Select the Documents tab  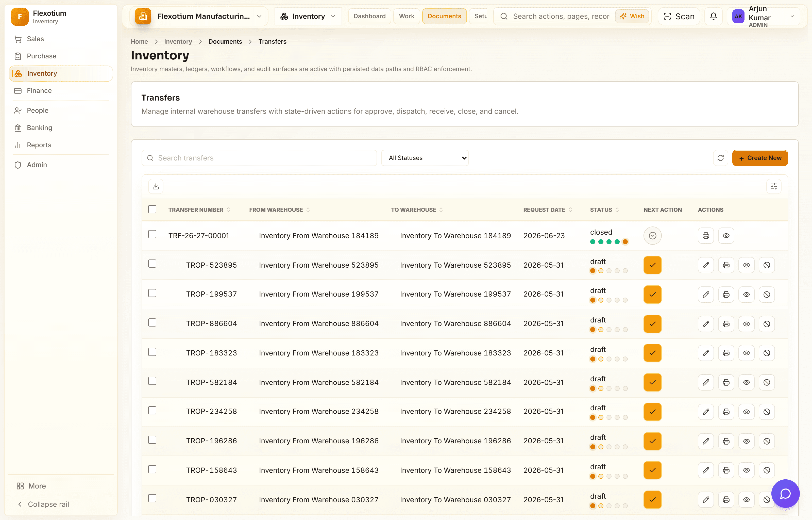point(444,16)
